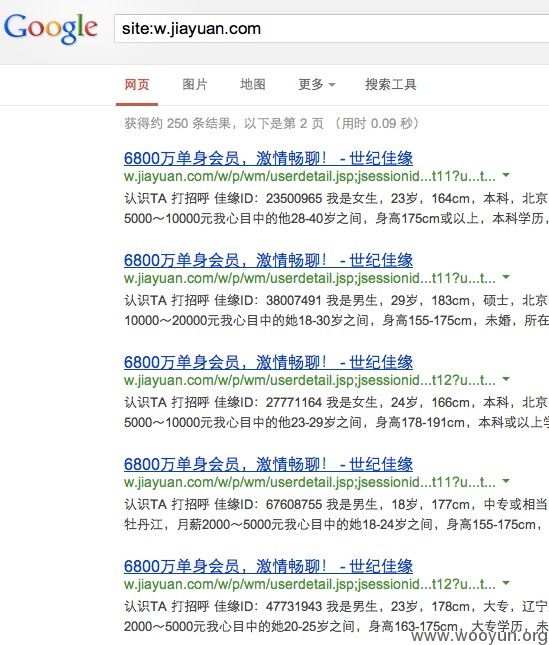The image size is (549, 645).
Task: Open the 地图 tab
Action: click(253, 85)
